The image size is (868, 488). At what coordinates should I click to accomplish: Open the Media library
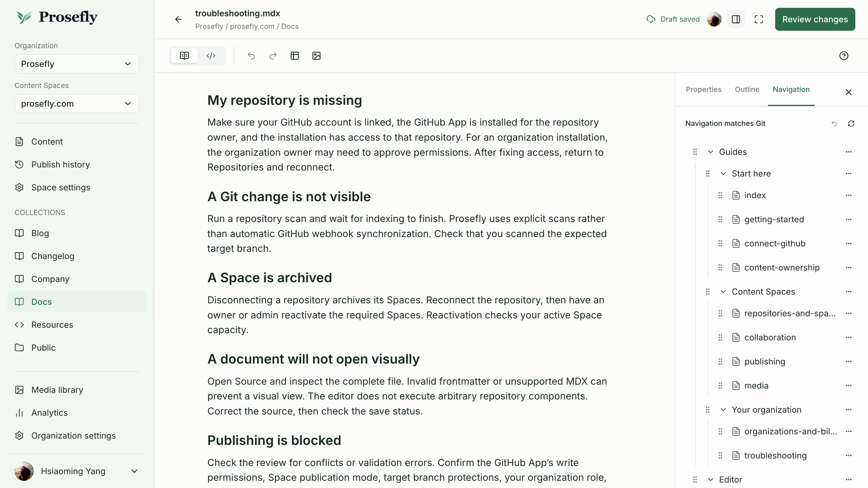pos(77,390)
